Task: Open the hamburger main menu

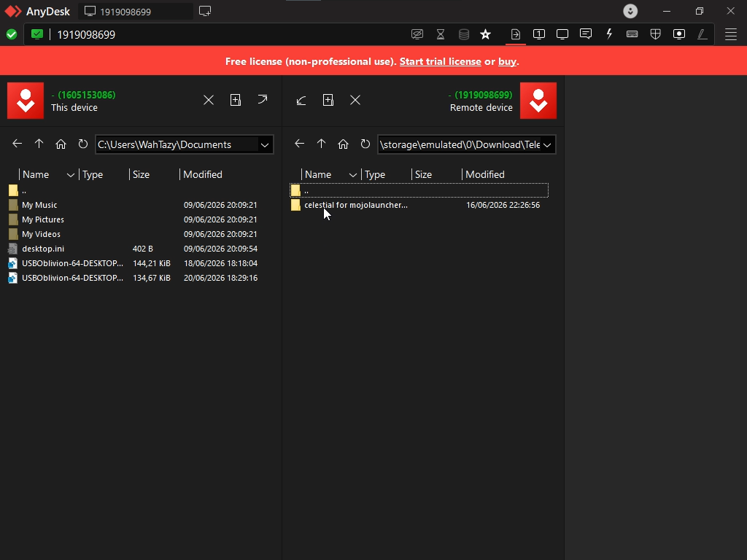Action: 731,34
